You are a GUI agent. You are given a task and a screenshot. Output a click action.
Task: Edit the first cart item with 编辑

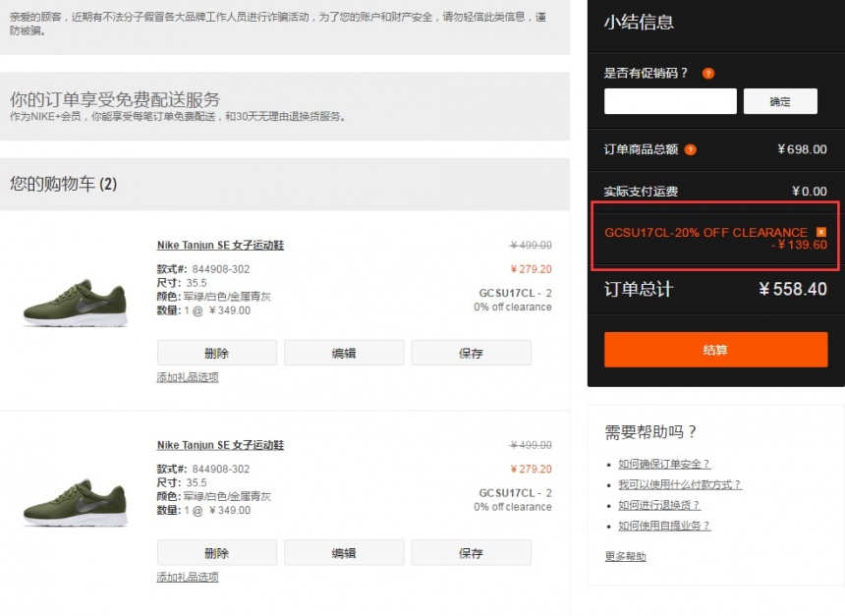click(344, 353)
